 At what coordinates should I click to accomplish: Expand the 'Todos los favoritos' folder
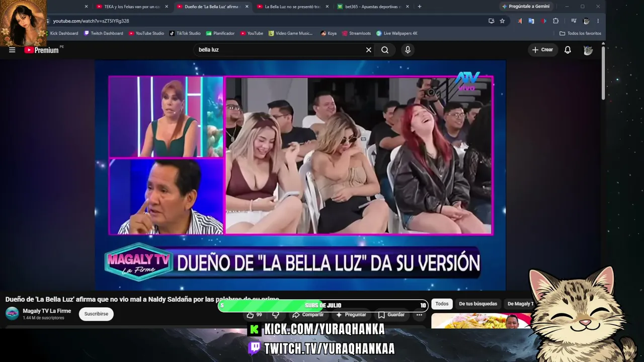tap(580, 33)
